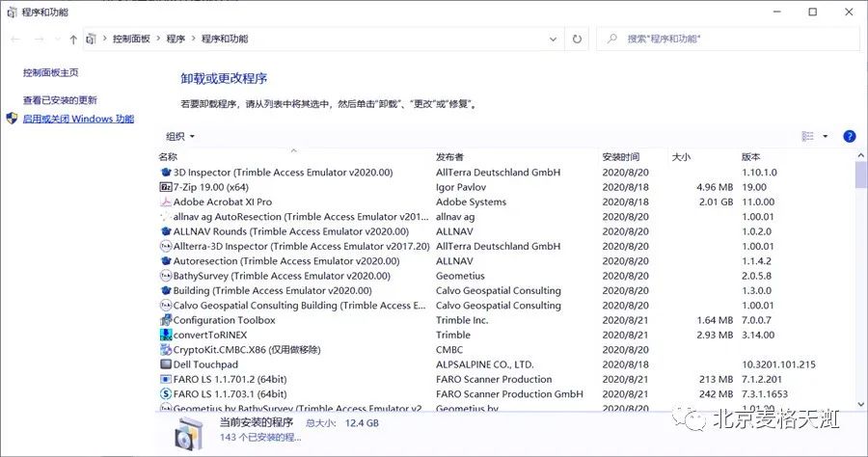Expand the chevron before 控制面板 breadcrumb
Screen dimensions: 868x457
click(x=104, y=39)
